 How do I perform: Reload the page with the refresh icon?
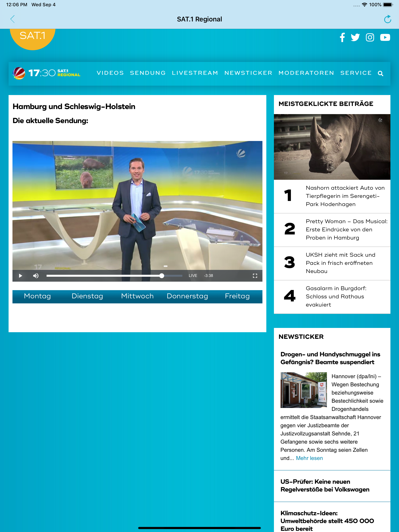click(x=388, y=19)
